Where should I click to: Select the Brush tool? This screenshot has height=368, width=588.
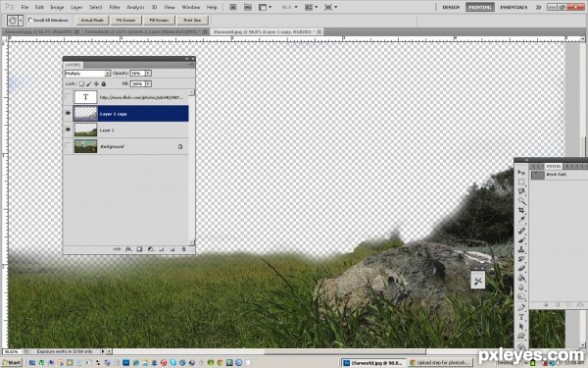click(x=521, y=240)
